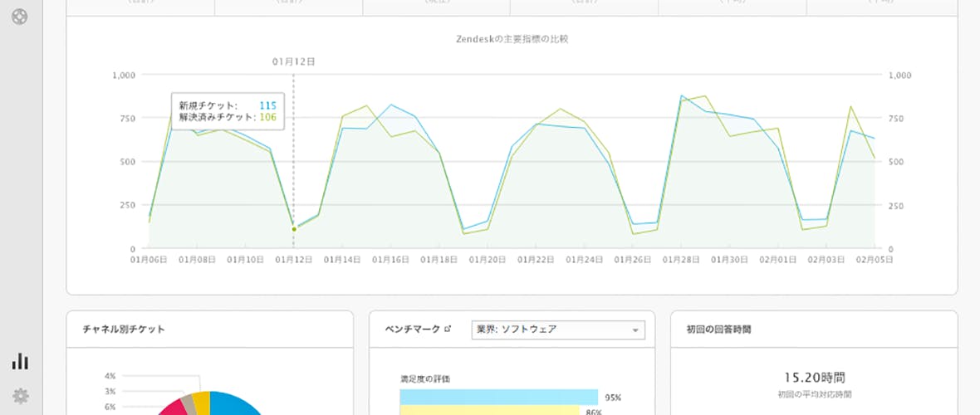Select the 01月20日 date on the x-axis
The width and height of the screenshot is (980, 415).
point(487,259)
